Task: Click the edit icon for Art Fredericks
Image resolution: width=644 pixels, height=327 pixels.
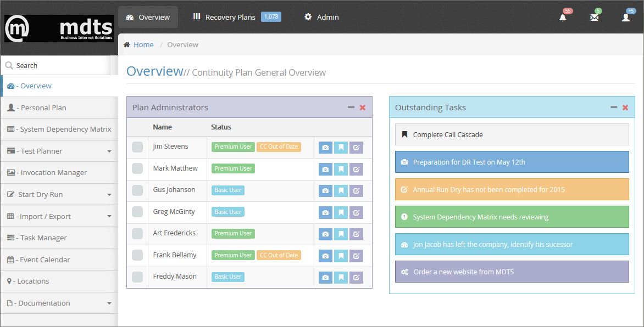Action: pyautogui.click(x=356, y=234)
